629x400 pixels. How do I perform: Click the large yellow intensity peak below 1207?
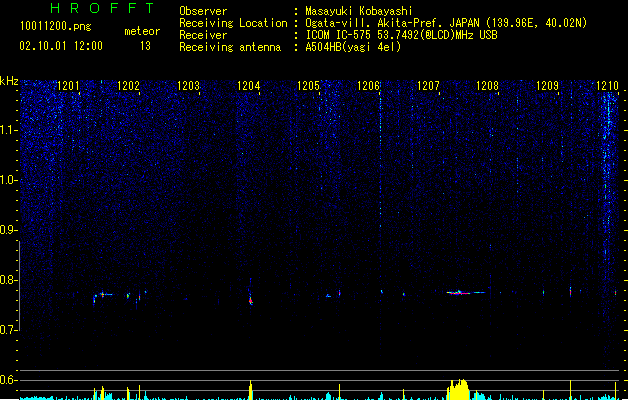click(459, 389)
